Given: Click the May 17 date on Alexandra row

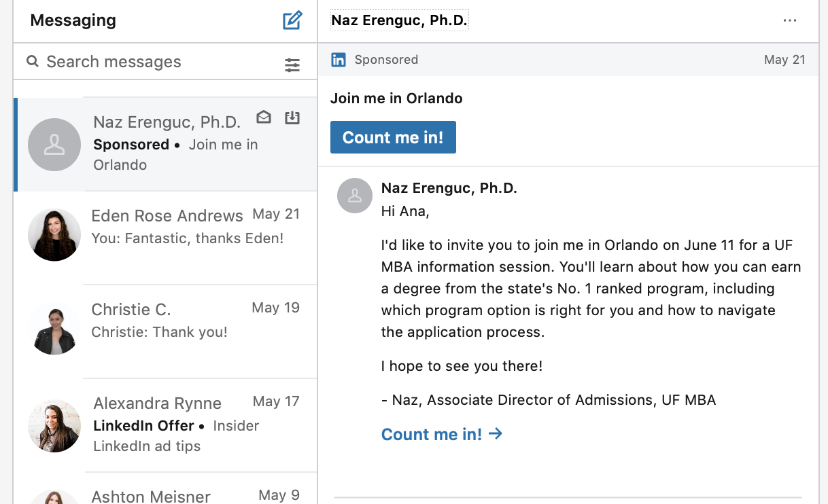Looking at the screenshot, I should 276,401.
